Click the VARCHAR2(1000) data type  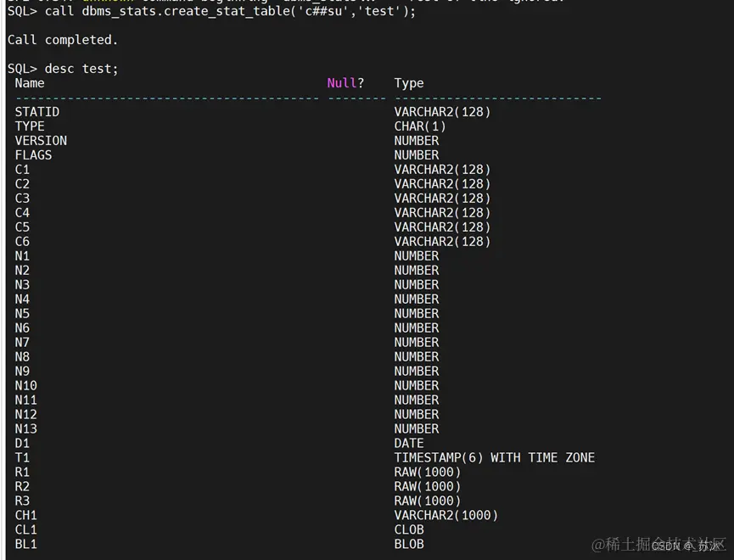446,516
